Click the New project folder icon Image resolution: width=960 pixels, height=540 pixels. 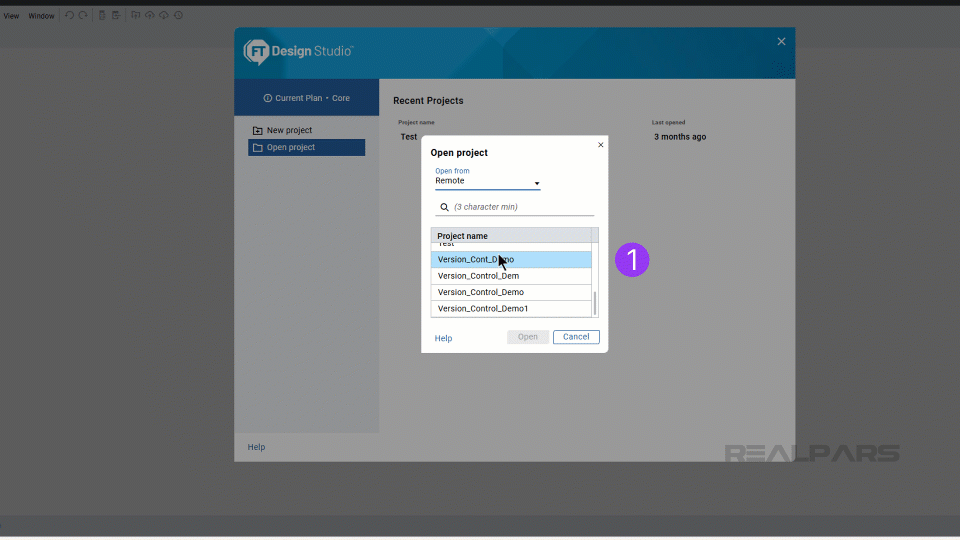coord(258,130)
